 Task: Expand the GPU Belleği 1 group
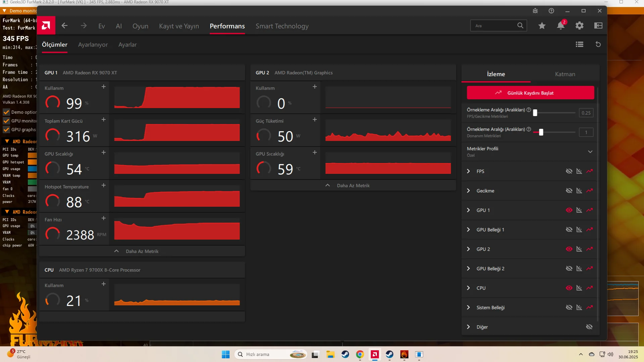[x=468, y=229]
